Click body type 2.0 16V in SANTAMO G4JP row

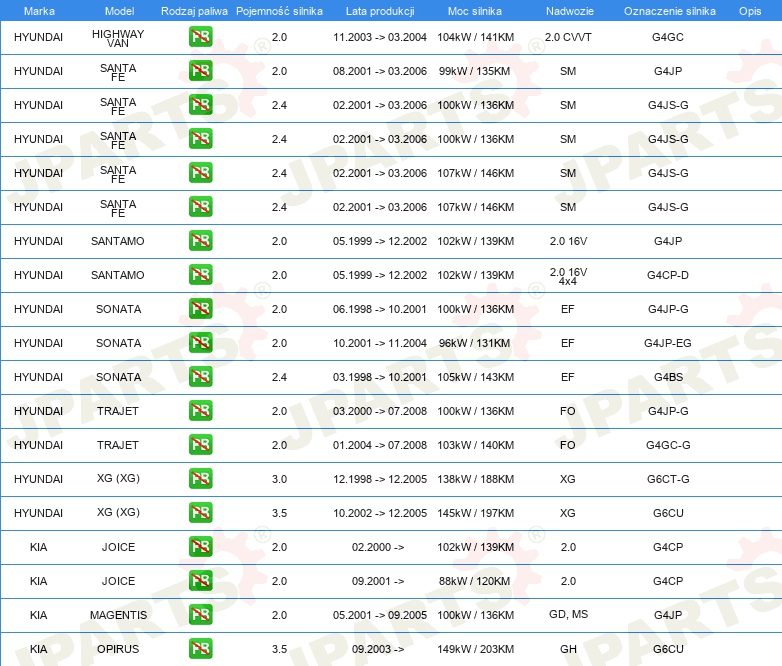click(568, 241)
